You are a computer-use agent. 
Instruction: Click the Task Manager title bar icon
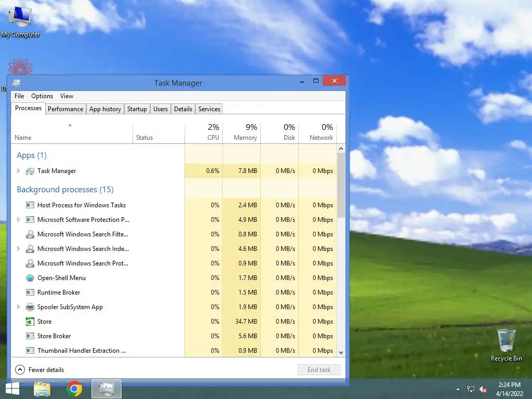click(x=16, y=83)
